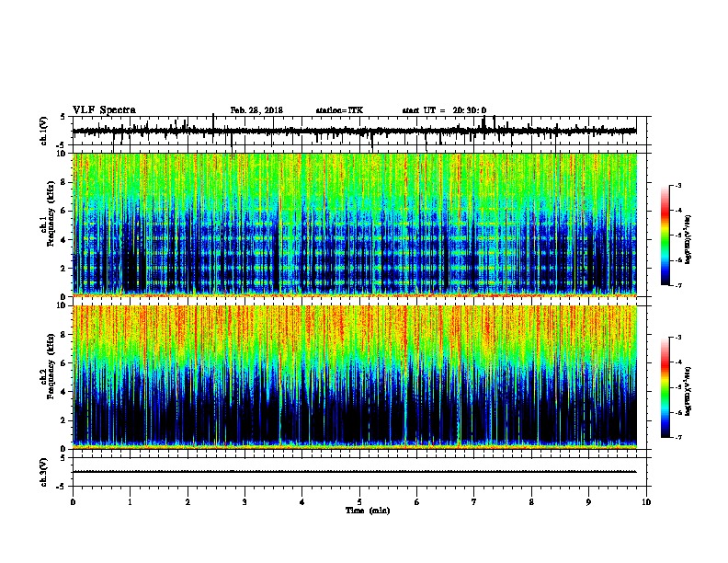Click the "VLF Spectra" plot title
This screenshot has width=728, height=563.
click(104, 110)
